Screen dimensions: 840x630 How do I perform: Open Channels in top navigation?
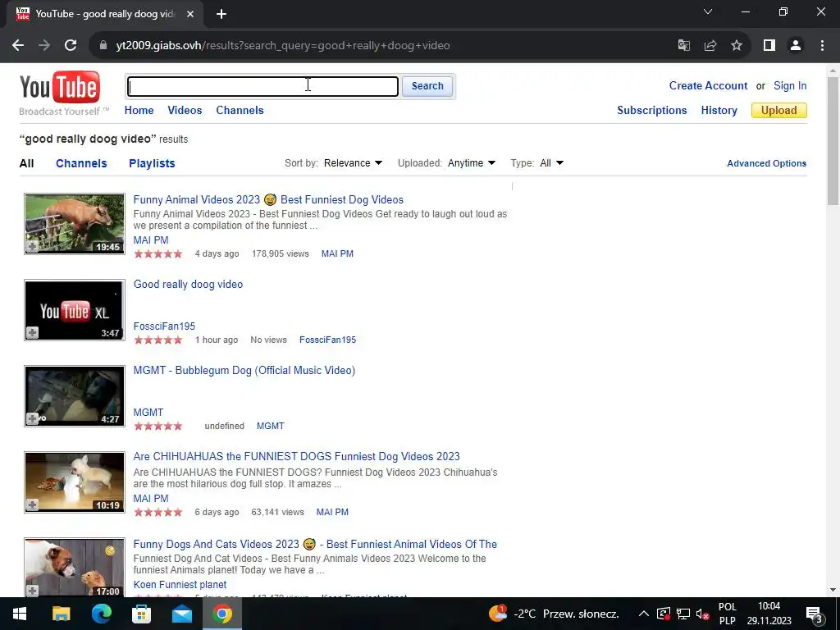coord(240,111)
